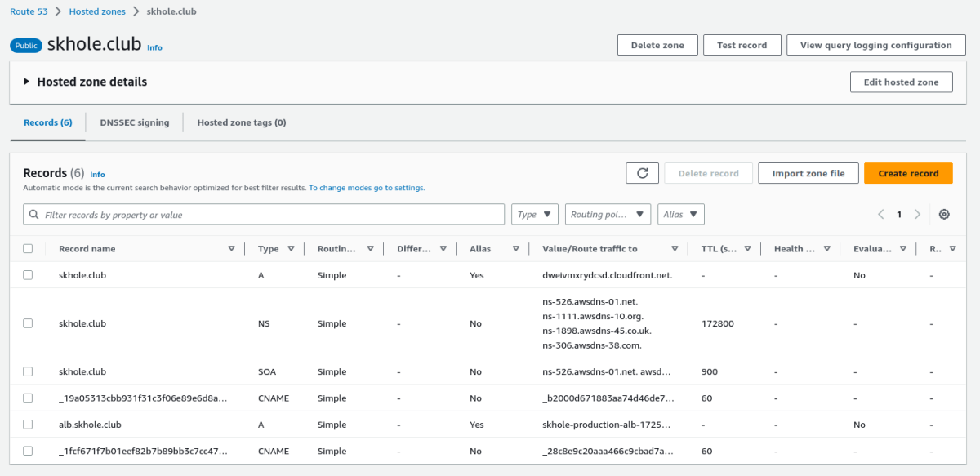980x476 pixels.
Task: Sort by Alias column arrow icon
Action: click(x=515, y=249)
